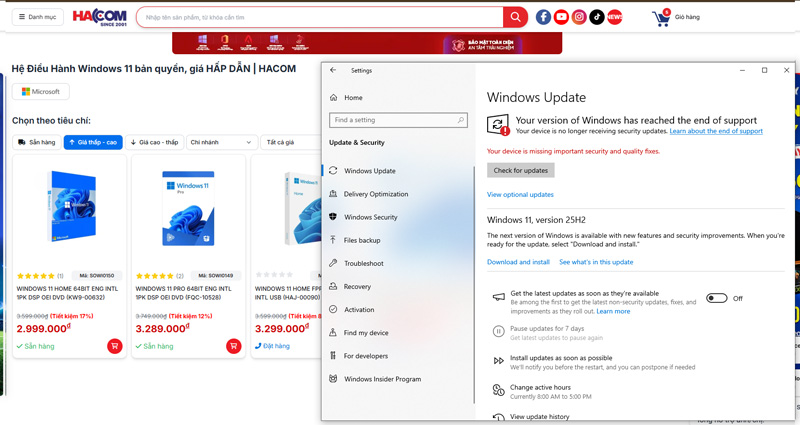
Task: Click the Windows Security shield icon
Action: (x=333, y=217)
